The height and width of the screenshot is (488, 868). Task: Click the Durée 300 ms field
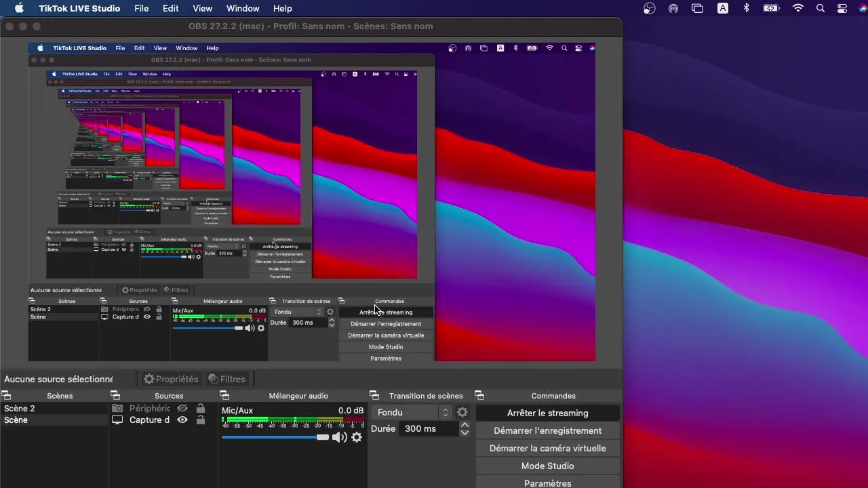tap(429, 428)
